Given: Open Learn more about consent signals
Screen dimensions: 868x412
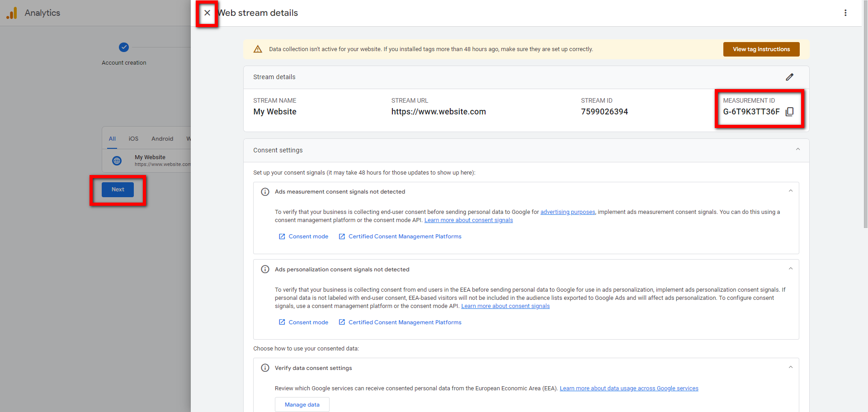Looking at the screenshot, I should tap(468, 220).
